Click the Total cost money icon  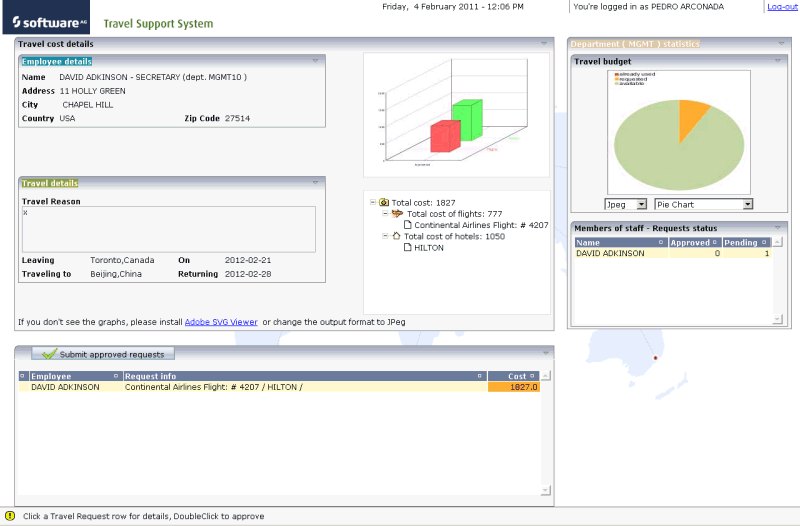(384, 202)
